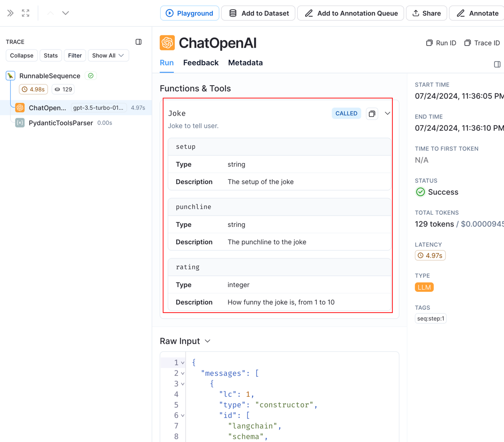Click the Filter button in trace panel
Viewport: 504px width, 442px height.
pyautogui.click(x=75, y=56)
